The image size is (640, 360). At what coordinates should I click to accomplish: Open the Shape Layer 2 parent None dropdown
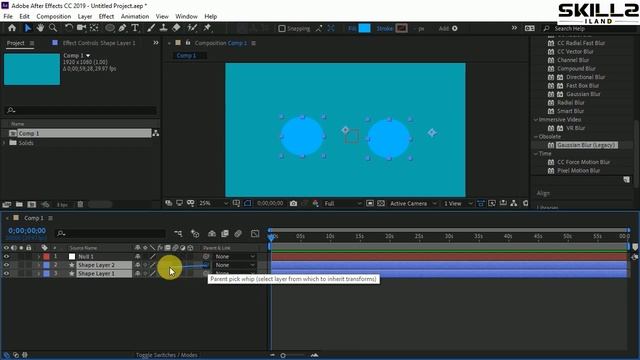click(x=235, y=265)
